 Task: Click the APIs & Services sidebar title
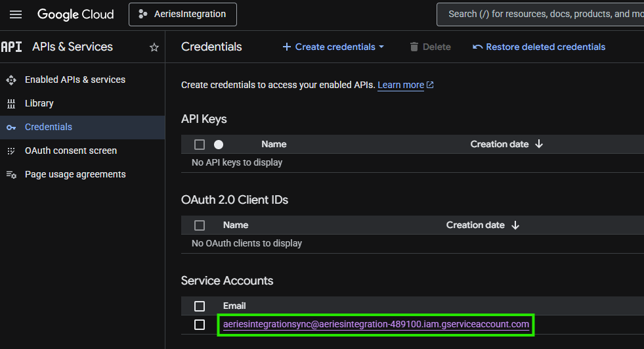(x=73, y=47)
